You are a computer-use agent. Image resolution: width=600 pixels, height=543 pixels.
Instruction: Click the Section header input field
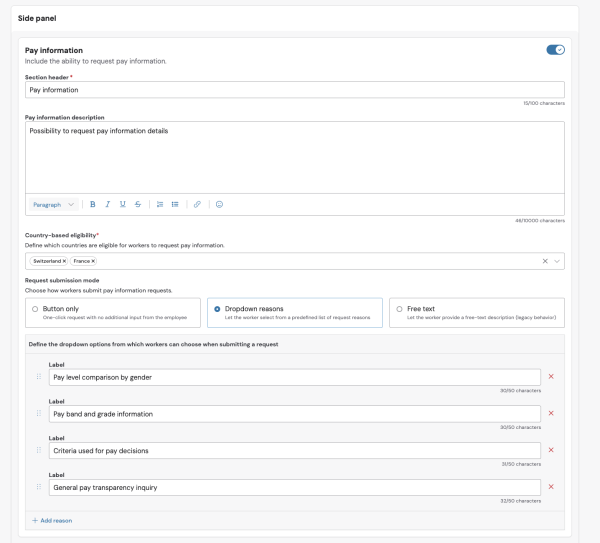pos(295,90)
